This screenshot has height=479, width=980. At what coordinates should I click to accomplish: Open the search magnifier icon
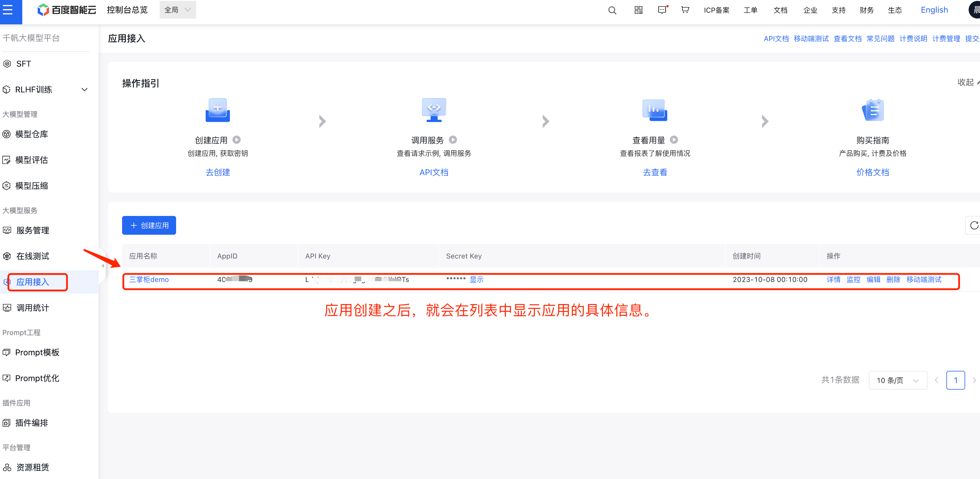[x=612, y=10]
